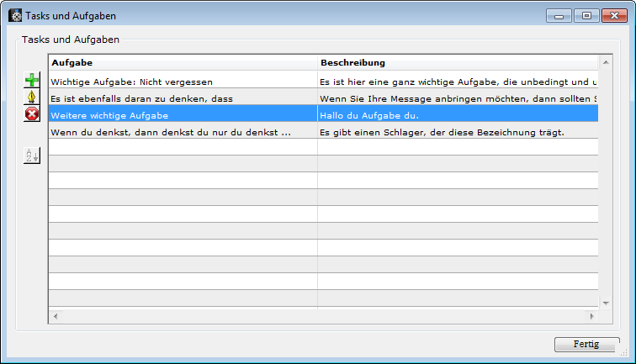Click description 'Wenn Sie Ihre Message anbringen…'
This screenshot has height=364, width=636.
click(x=457, y=98)
